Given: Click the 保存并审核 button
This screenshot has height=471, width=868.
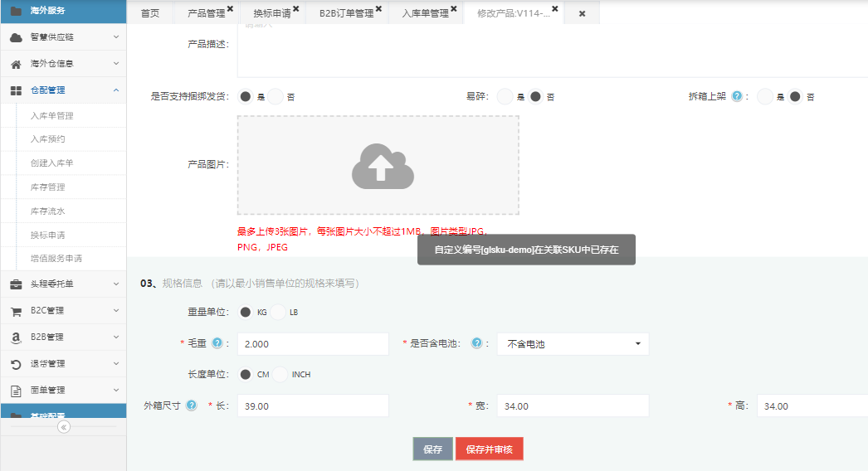Looking at the screenshot, I should tap(490, 449).
